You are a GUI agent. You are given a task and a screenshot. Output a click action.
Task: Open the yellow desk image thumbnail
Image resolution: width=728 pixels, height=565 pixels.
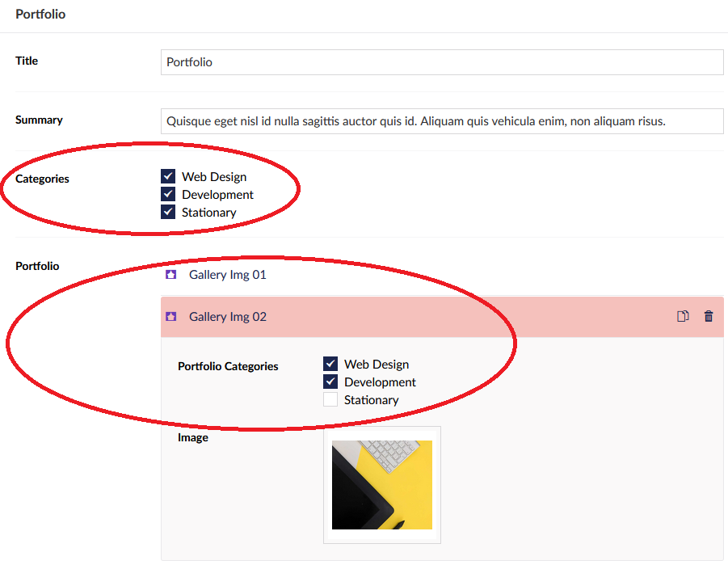381,484
